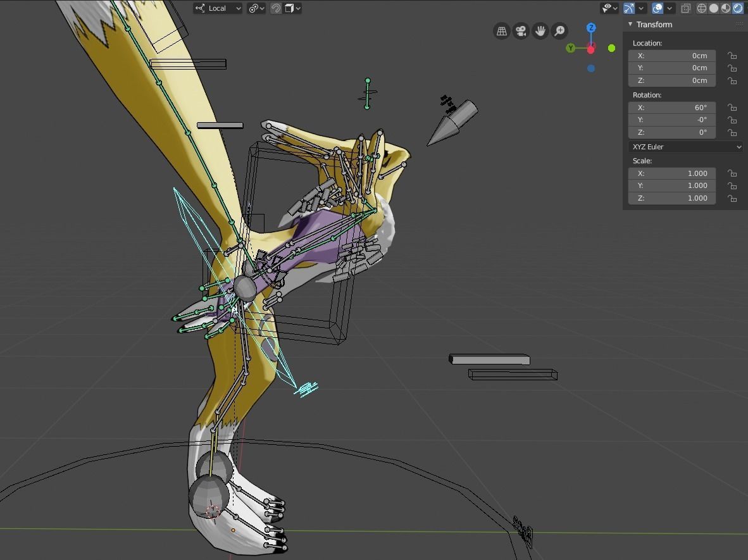The image size is (748, 560).
Task: Collapse the Transform panel
Action: tap(630, 24)
